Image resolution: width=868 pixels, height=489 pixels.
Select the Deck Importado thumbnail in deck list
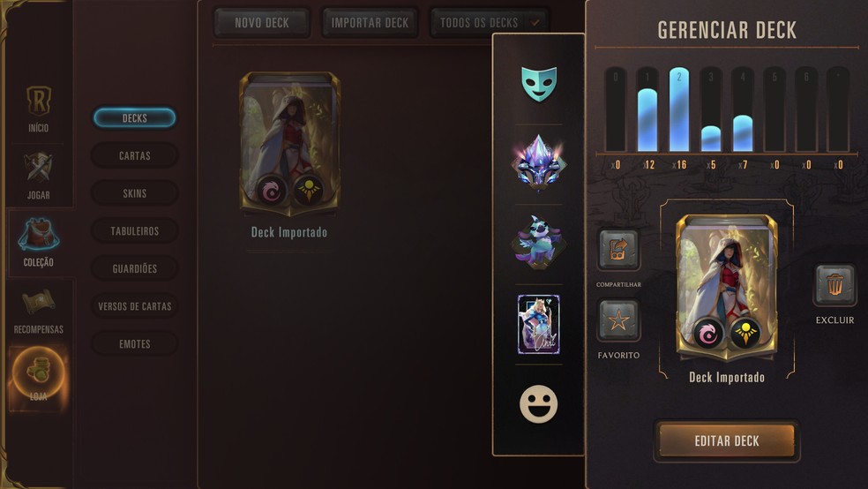point(289,144)
